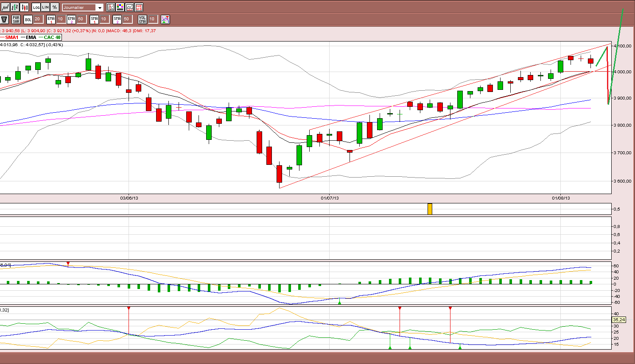635x364 pixels.
Task: Click the 03/06/13 date label
Action: tap(129, 198)
